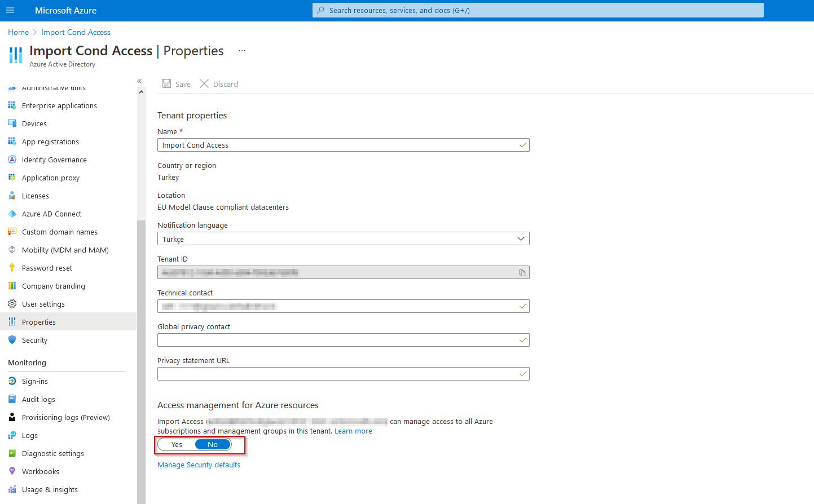Screen dimensions: 814x504
Task: Click Microsoft Azure portal title
Action: pos(65,10)
